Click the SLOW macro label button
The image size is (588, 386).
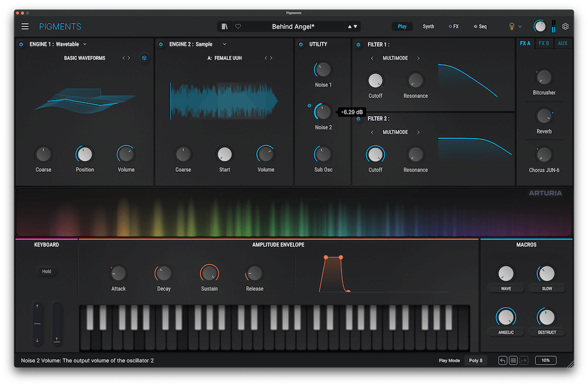547,288
